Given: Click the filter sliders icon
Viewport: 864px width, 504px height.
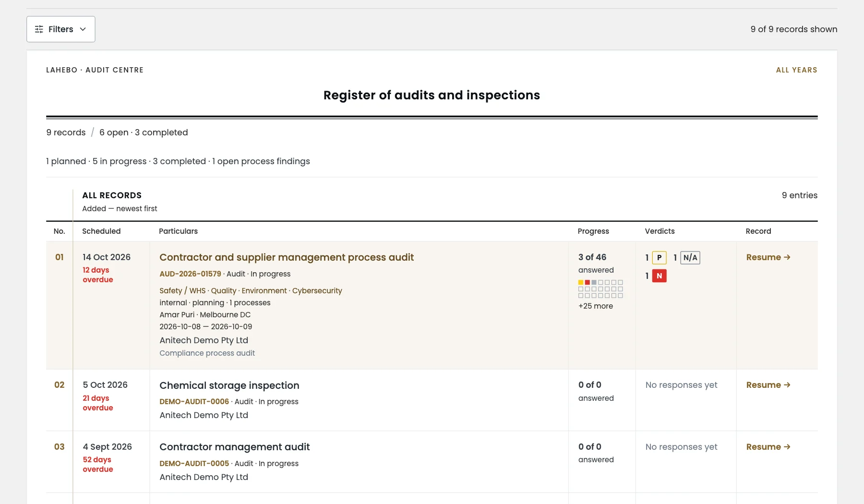Looking at the screenshot, I should [x=39, y=29].
